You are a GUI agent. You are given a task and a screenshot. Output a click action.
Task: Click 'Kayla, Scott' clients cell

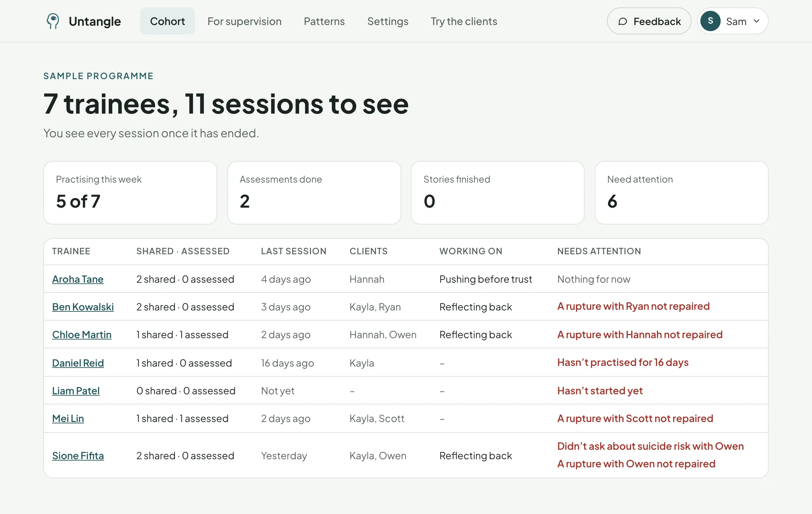(x=377, y=418)
